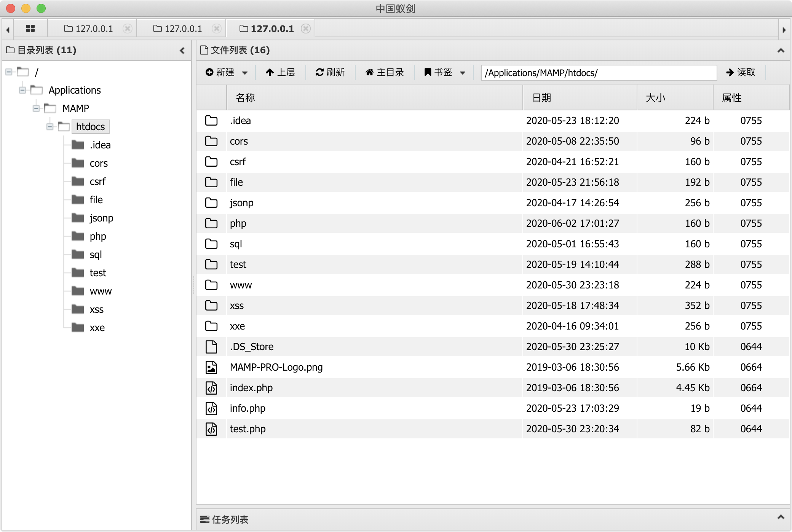
Task: Click jsonp folder icon in file list
Action: 211,203
